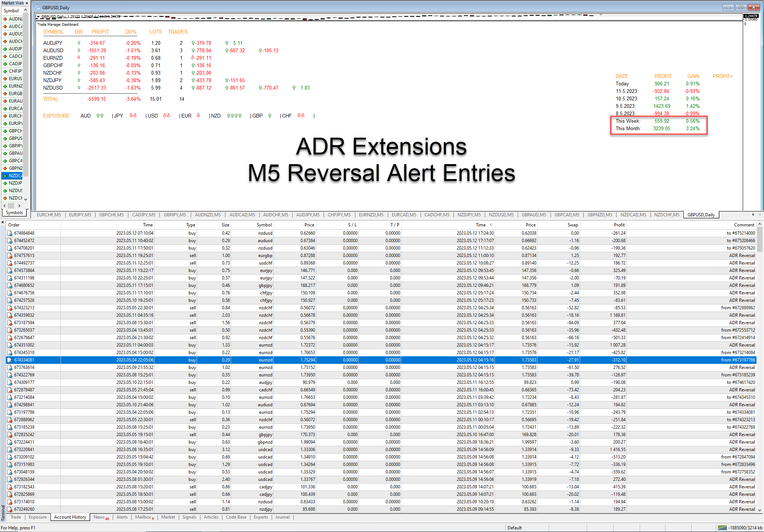The height and width of the screenshot is (532, 764).
Task: Select order 673187594 row icon
Action: point(10,323)
